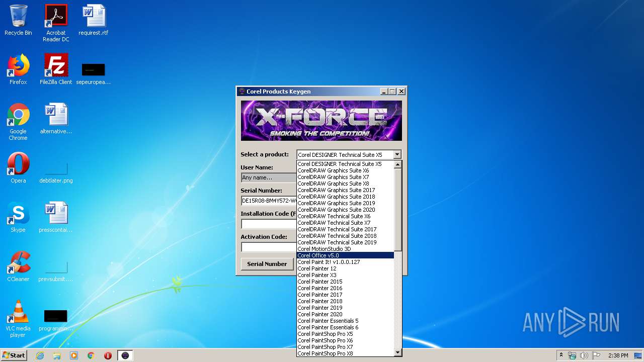Choose Corel MotionStudio 3D entry
The image size is (644, 362).
click(x=345, y=249)
